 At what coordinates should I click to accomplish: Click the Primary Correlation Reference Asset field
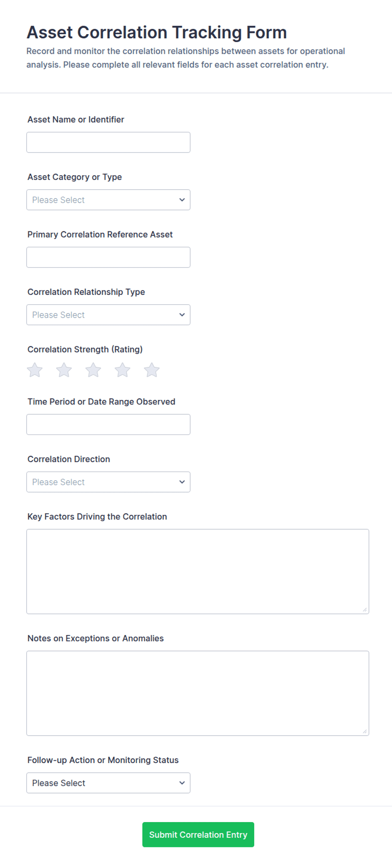tap(108, 257)
